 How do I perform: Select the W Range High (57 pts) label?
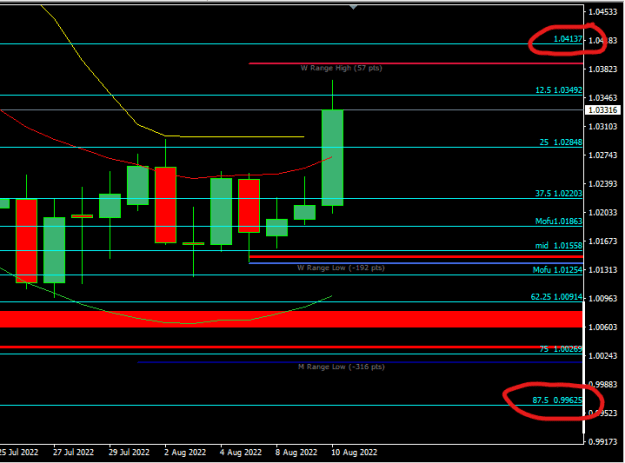[x=341, y=68]
